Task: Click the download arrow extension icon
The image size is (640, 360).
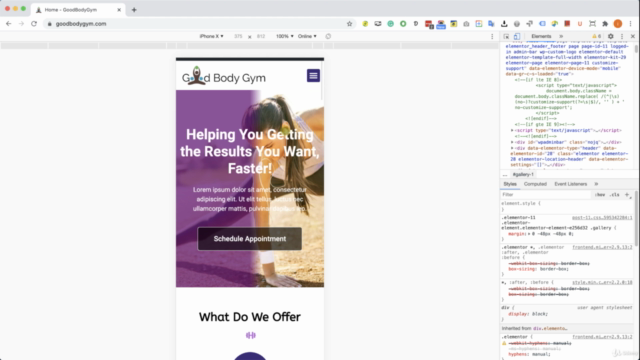Action: click(x=504, y=24)
